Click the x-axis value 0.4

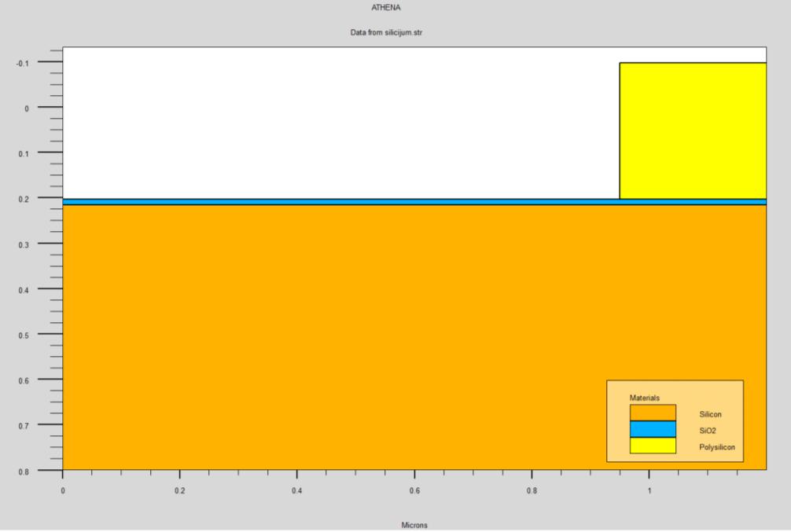pyautogui.click(x=296, y=490)
